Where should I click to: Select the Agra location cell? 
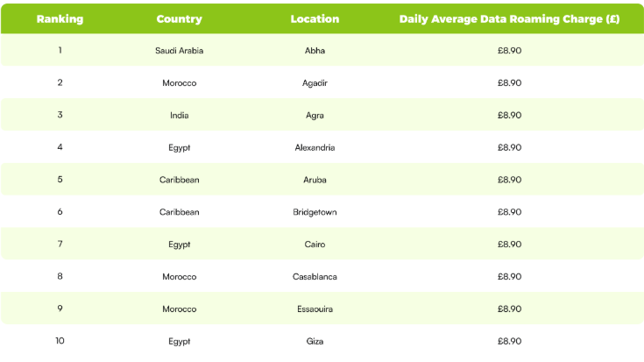pos(315,115)
